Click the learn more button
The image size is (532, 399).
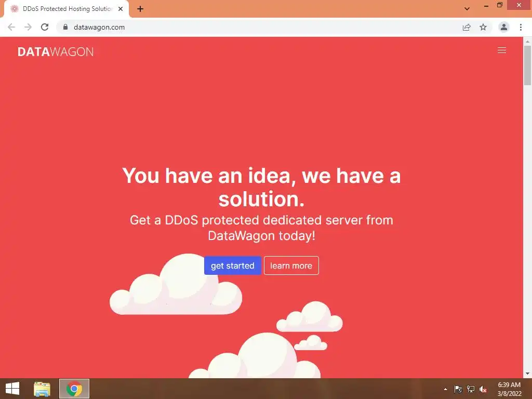click(x=291, y=265)
